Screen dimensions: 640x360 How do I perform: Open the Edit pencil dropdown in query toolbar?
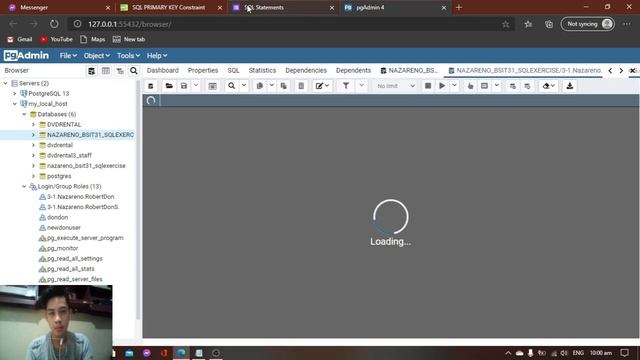point(322,86)
